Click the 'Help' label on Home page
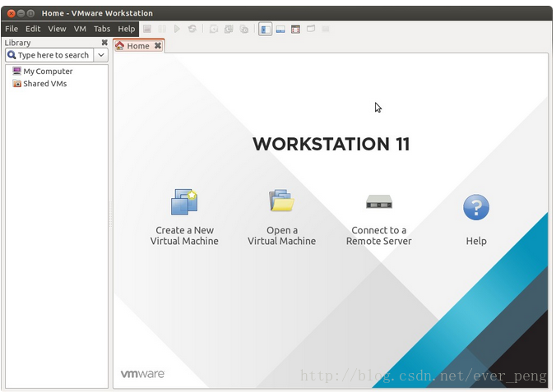 (x=476, y=241)
